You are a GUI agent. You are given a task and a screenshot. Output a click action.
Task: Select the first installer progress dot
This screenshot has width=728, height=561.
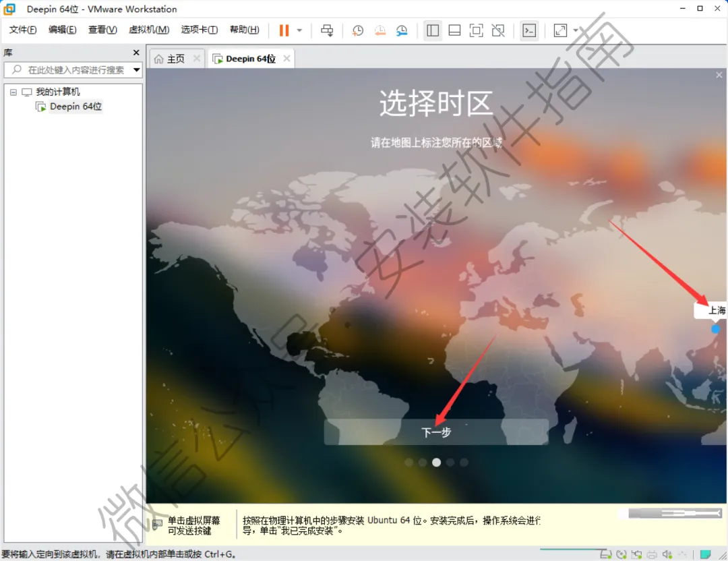[x=408, y=463]
